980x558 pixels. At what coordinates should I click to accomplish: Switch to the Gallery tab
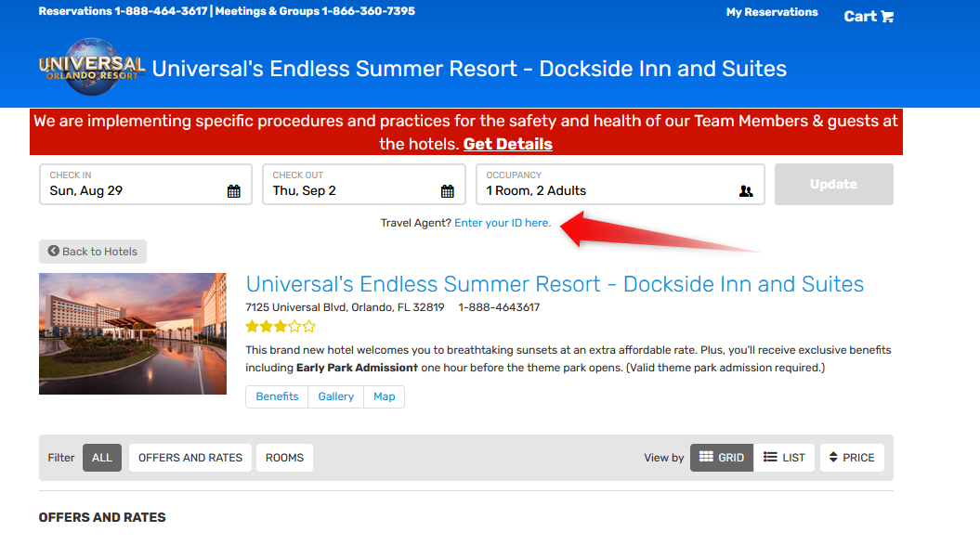click(335, 396)
